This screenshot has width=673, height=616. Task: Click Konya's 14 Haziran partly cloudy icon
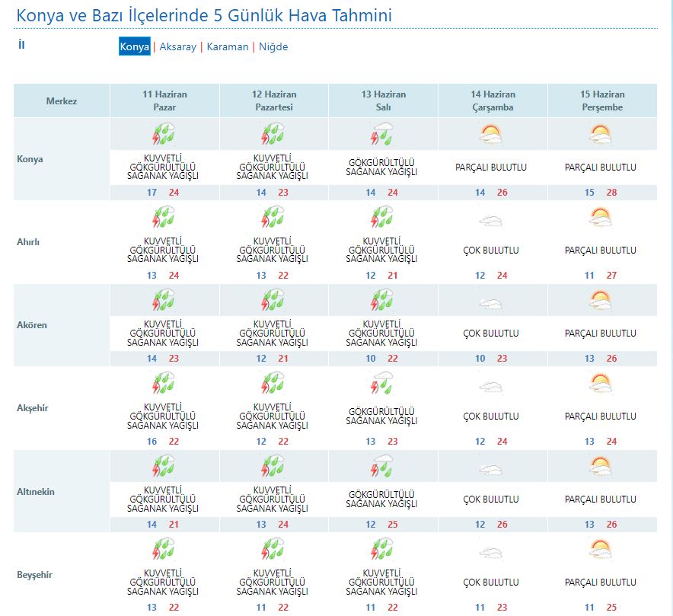click(491, 136)
